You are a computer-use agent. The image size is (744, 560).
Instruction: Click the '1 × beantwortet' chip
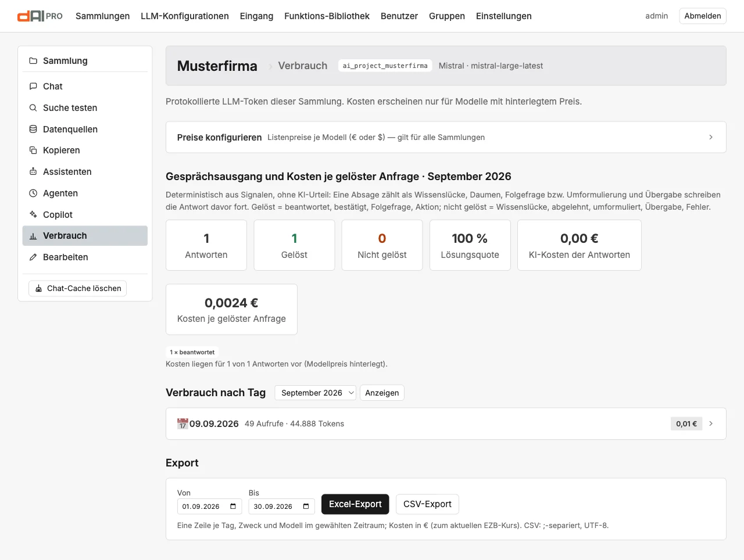click(192, 352)
